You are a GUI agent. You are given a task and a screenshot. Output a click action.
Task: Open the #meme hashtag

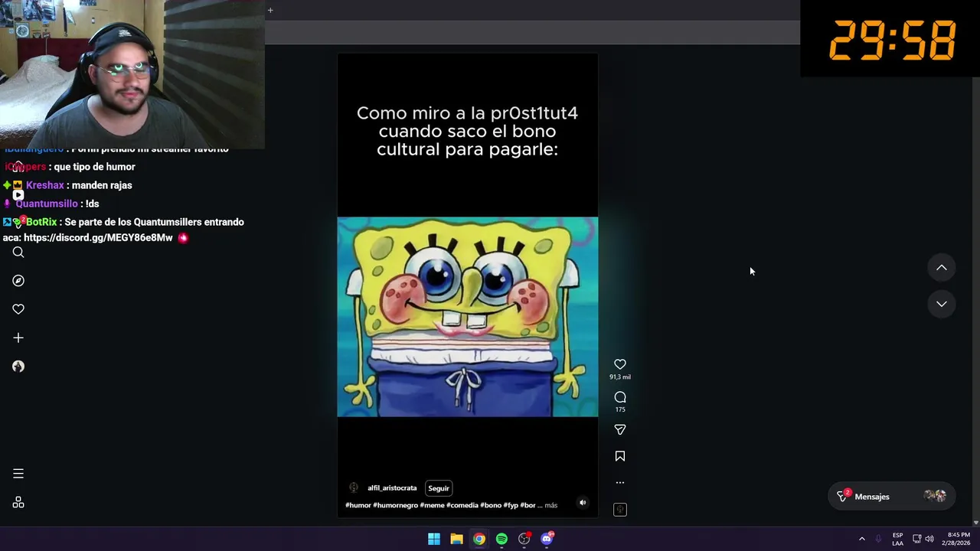click(432, 505)
